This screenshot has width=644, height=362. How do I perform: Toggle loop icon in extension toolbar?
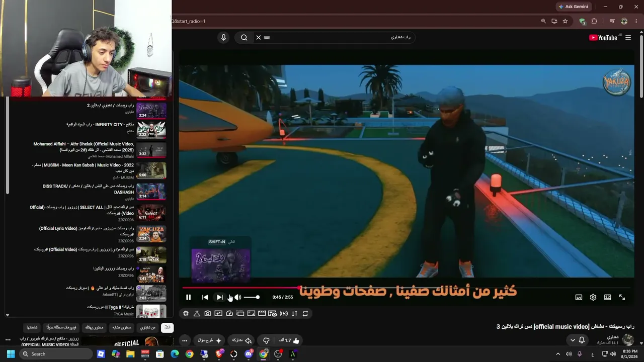point(305,313)
